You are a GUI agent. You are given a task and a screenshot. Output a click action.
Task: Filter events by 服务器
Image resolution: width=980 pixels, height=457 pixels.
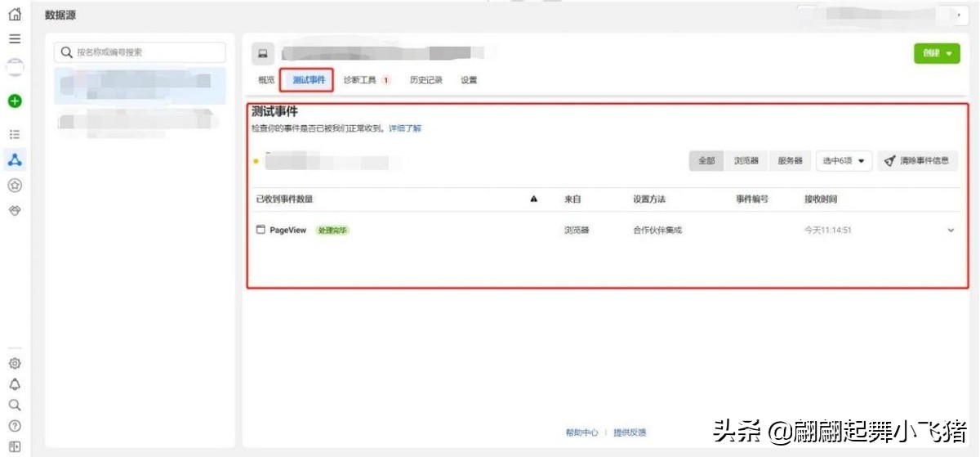pyautogui.click(x=790, y=161)
